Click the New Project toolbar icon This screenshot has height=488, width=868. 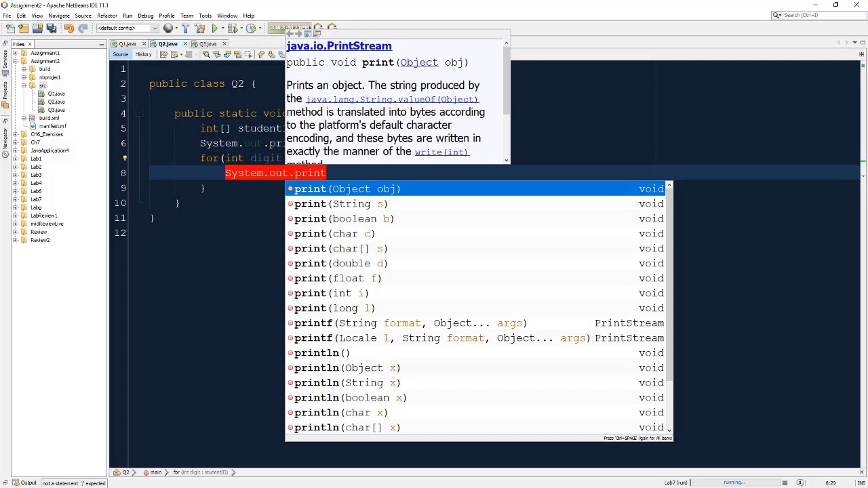(x=23, y=28)
